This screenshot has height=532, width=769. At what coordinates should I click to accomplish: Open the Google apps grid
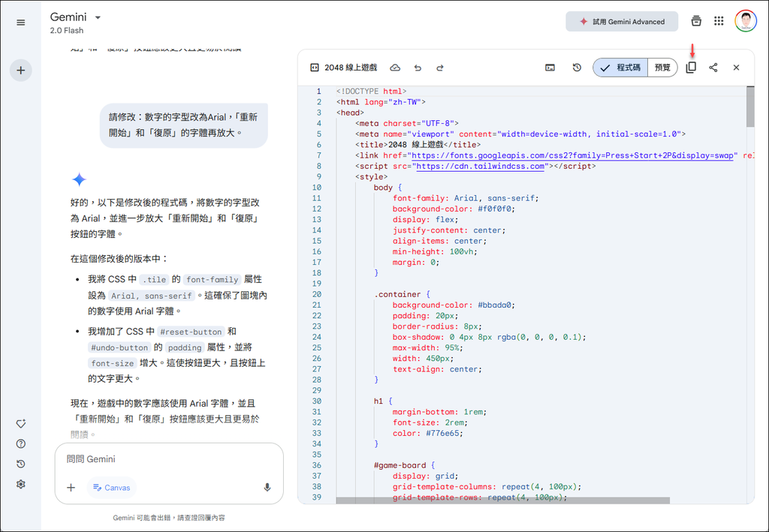[719, 21]
